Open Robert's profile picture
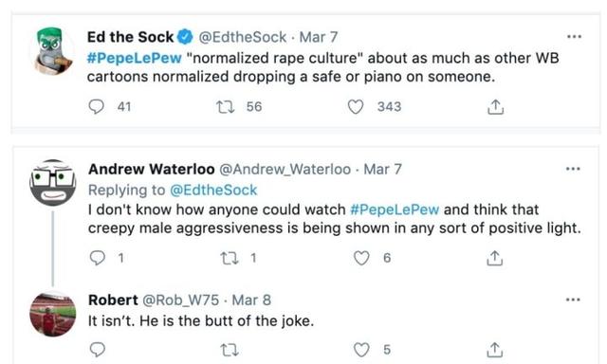 (x=53, y=314)
